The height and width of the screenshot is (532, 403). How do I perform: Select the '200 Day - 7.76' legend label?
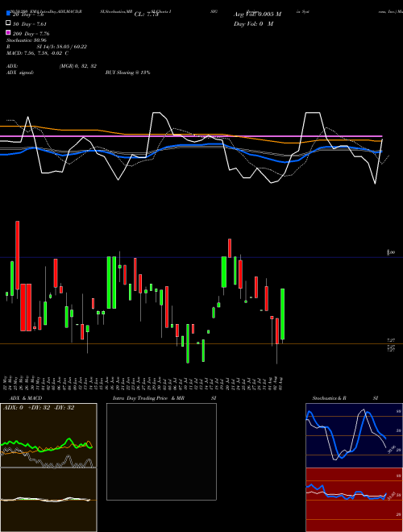tap(31, 34)
